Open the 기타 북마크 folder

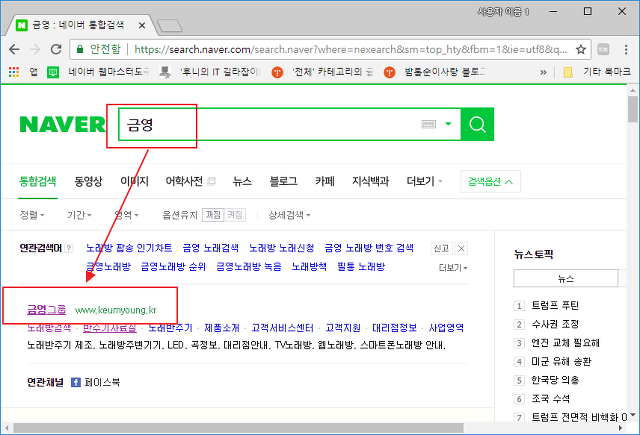coord(597,72)
